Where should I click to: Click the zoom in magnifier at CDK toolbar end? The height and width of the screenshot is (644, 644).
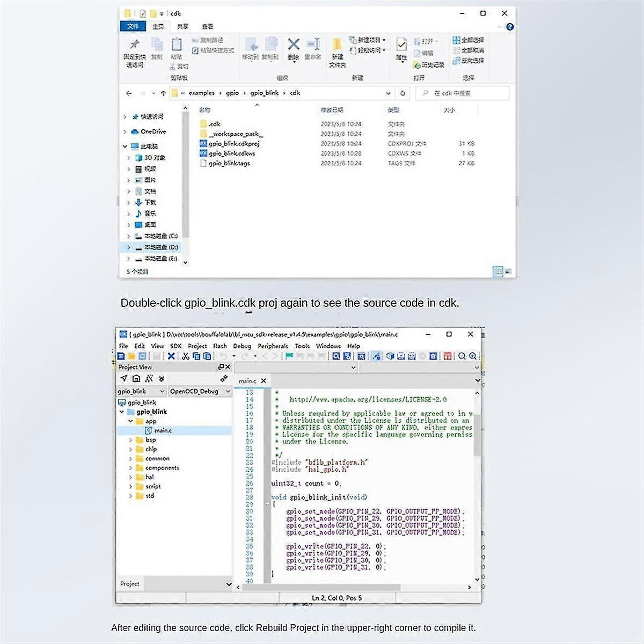[x=473, y=356]
